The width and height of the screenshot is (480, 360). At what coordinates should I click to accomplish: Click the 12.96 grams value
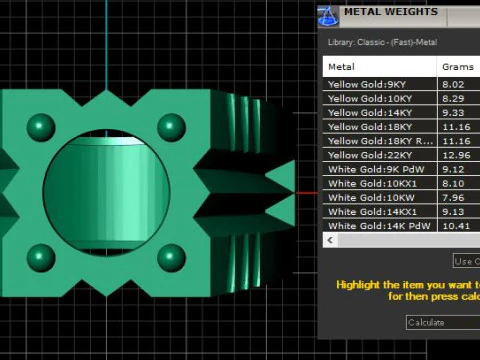[x=456, y=155]
